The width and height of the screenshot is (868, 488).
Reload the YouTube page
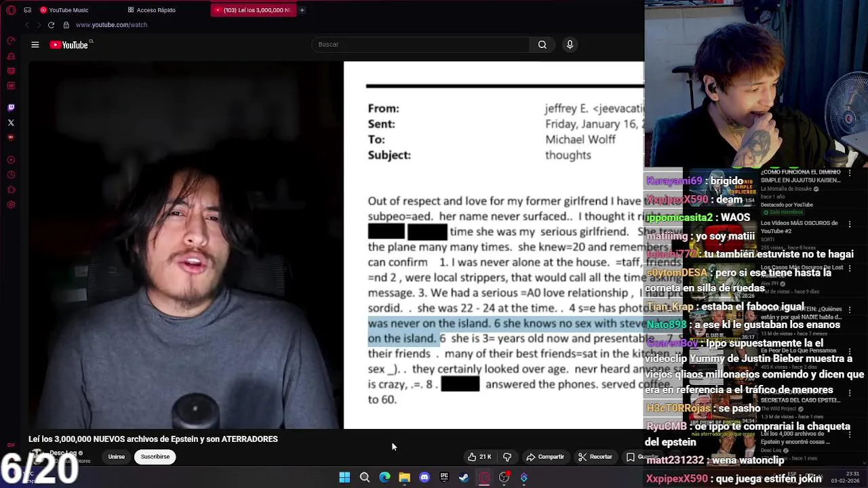51,25
